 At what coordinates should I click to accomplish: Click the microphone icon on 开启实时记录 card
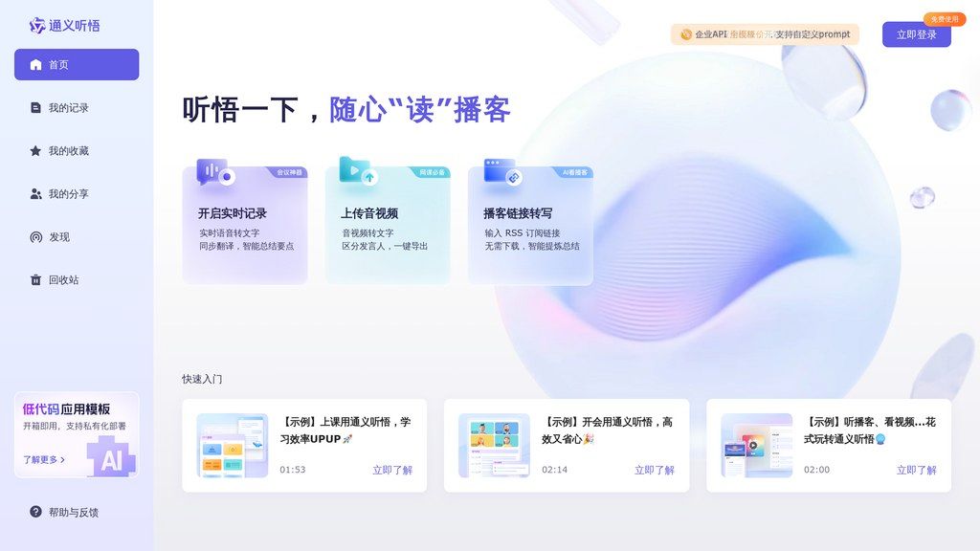point(215,172)
